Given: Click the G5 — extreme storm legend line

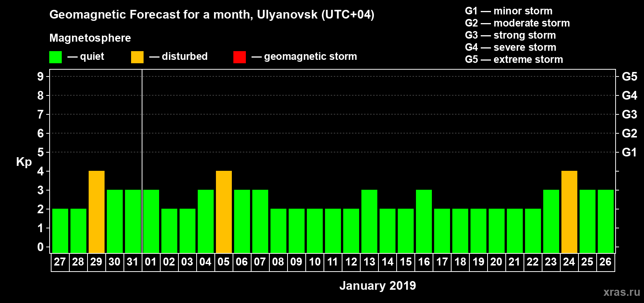Looking at the screenshot, I should pos(514,59).
